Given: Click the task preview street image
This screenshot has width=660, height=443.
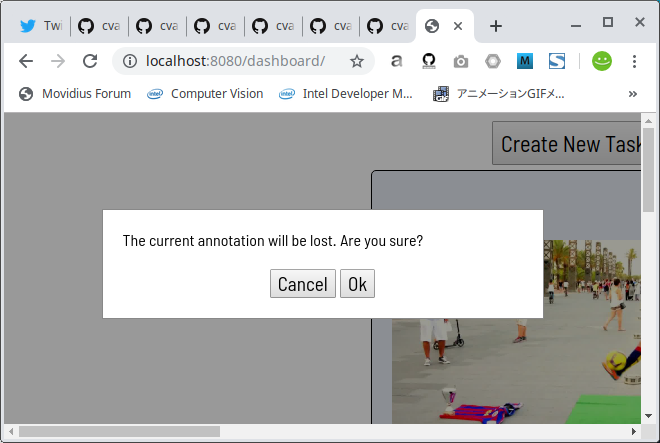Looking at the screenshot, I should point(516,371).
